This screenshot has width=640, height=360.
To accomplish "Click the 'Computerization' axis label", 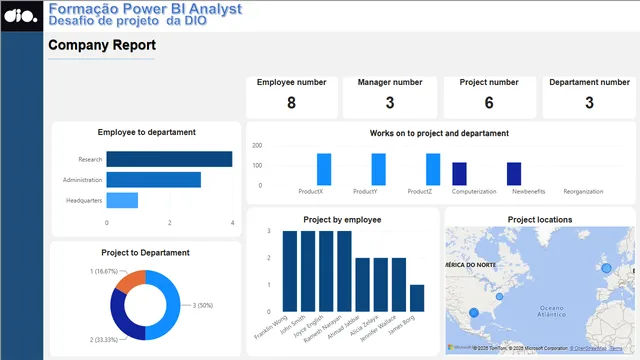I will tap(474, 191).
